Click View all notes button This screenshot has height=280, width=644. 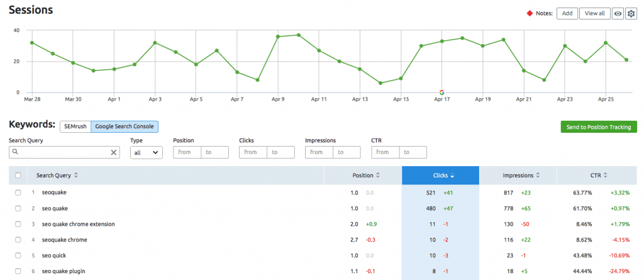595,14
